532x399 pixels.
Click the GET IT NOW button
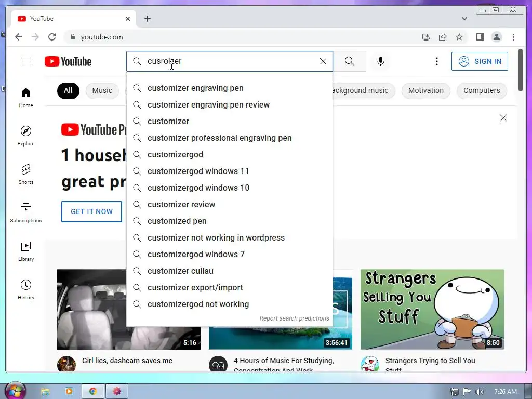point(91,211)
